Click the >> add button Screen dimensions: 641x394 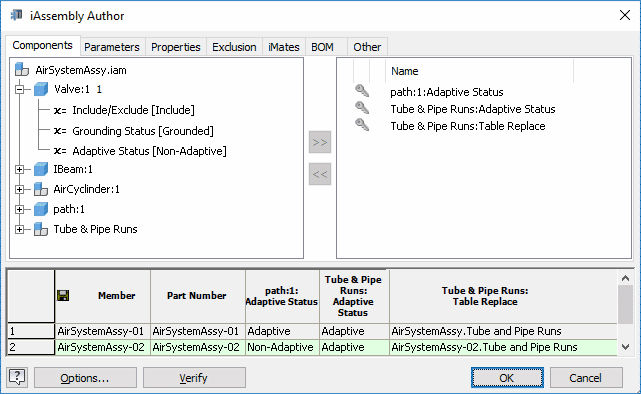[320, 142]
